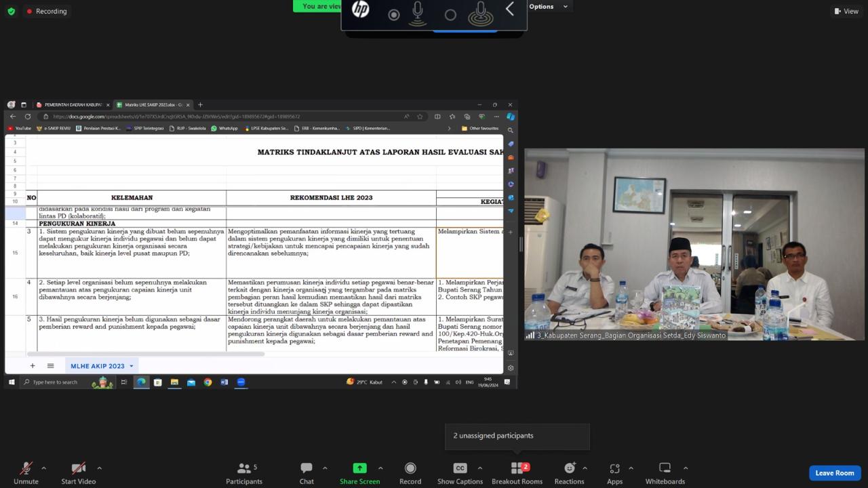Viewport: 868px width, 488px height.
Task: Open Zoom Apps
Action: (614, 472)
